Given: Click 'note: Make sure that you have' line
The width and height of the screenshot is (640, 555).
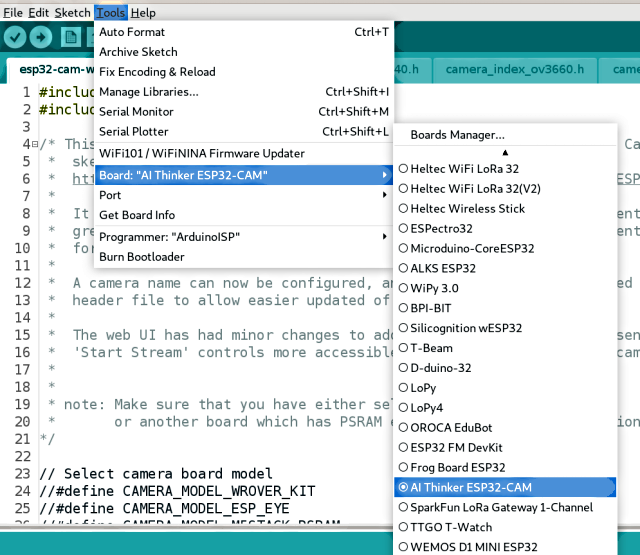Looking at the screenshot, I should click(x=227, y=404).
